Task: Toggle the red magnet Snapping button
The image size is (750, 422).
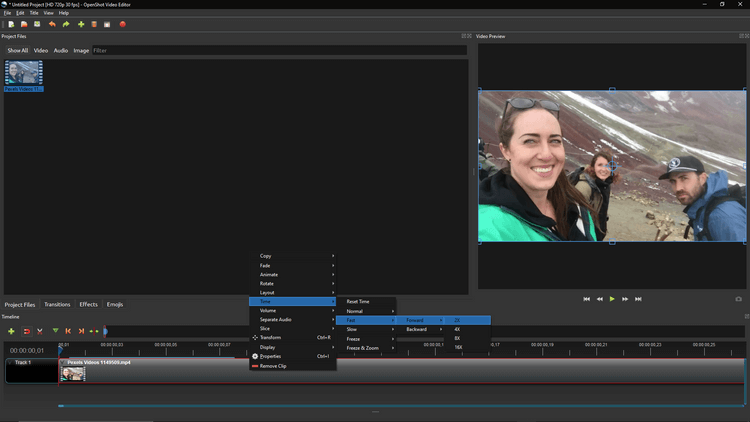Action: click(26, 331)
